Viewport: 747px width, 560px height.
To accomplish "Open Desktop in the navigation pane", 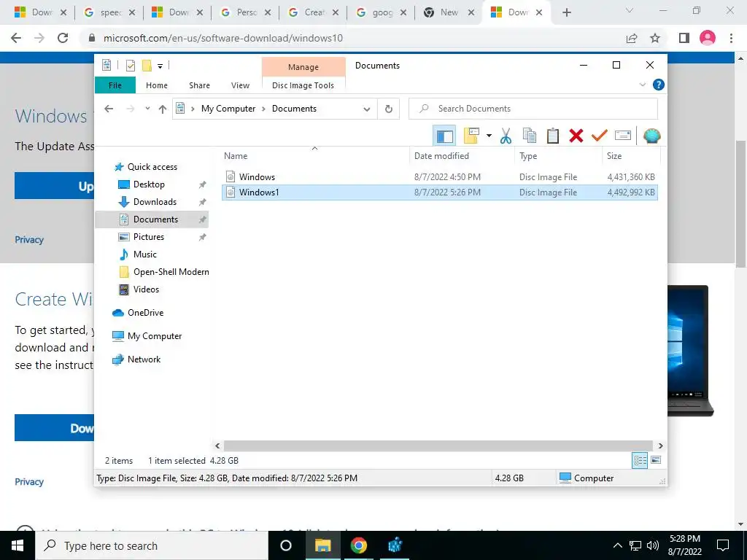I will [x=149, y=184].
